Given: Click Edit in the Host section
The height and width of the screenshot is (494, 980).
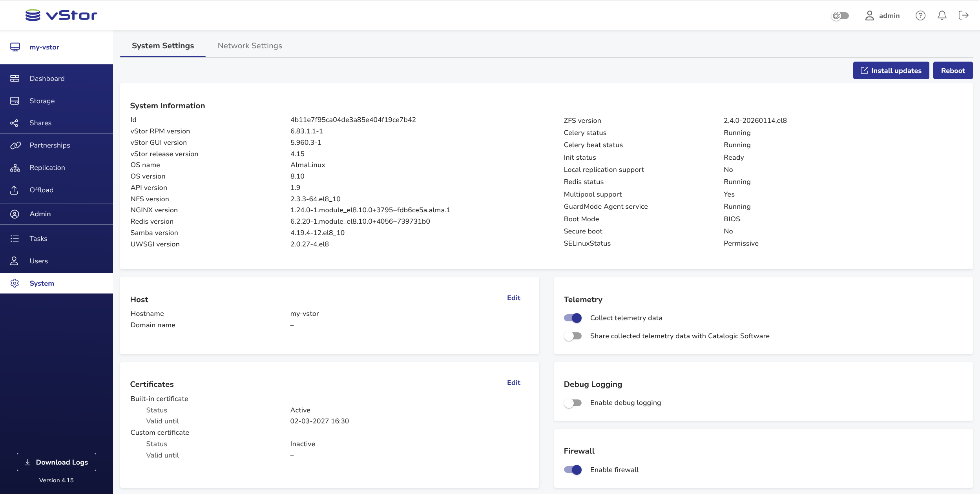Looking at the screenshot, I should click(x=513, y=298).
